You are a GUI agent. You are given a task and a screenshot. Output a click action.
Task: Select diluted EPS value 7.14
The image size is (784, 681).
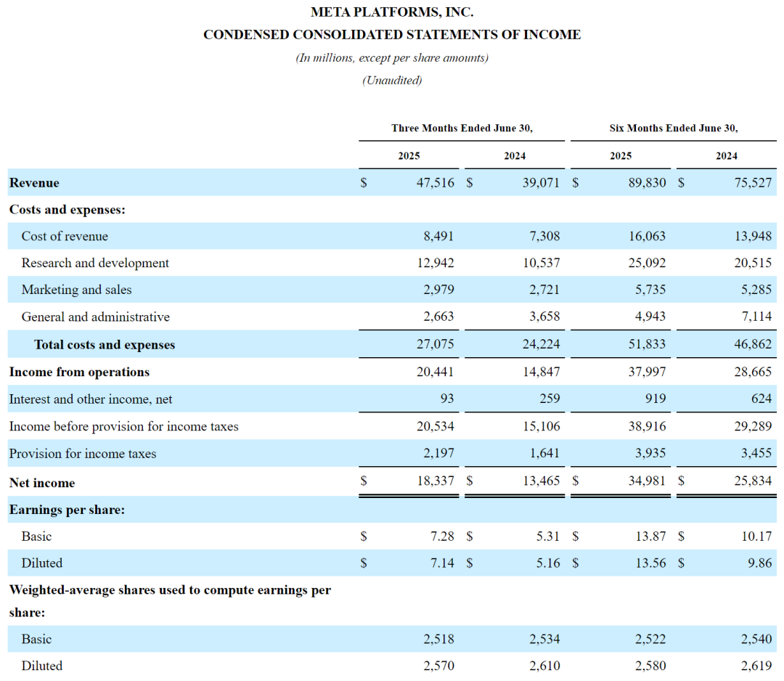[443, 563]
